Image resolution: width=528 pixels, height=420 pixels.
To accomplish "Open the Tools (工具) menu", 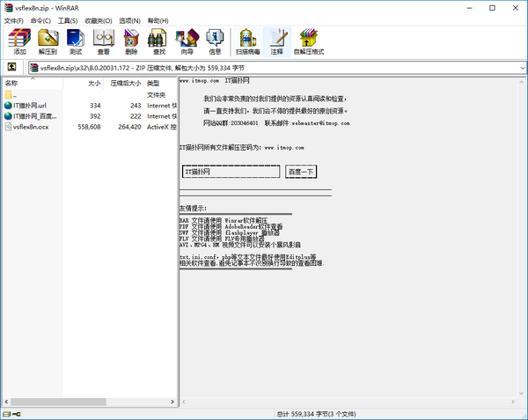I will coord(68,21).
